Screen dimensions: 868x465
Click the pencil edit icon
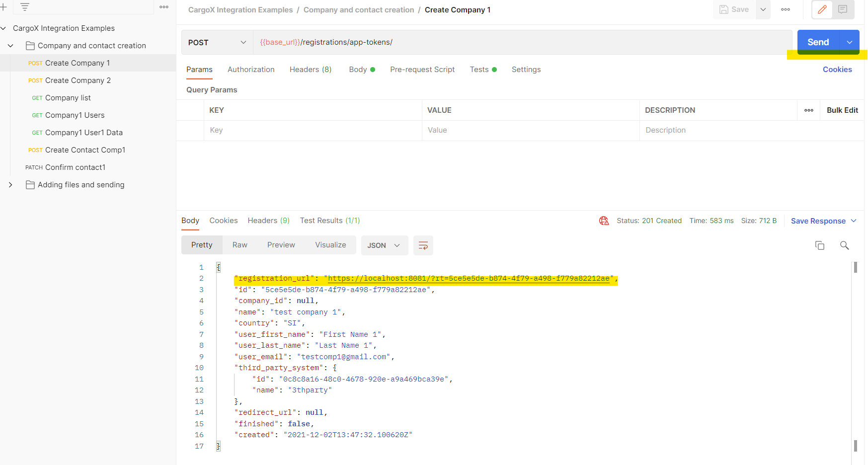point(822,9)
